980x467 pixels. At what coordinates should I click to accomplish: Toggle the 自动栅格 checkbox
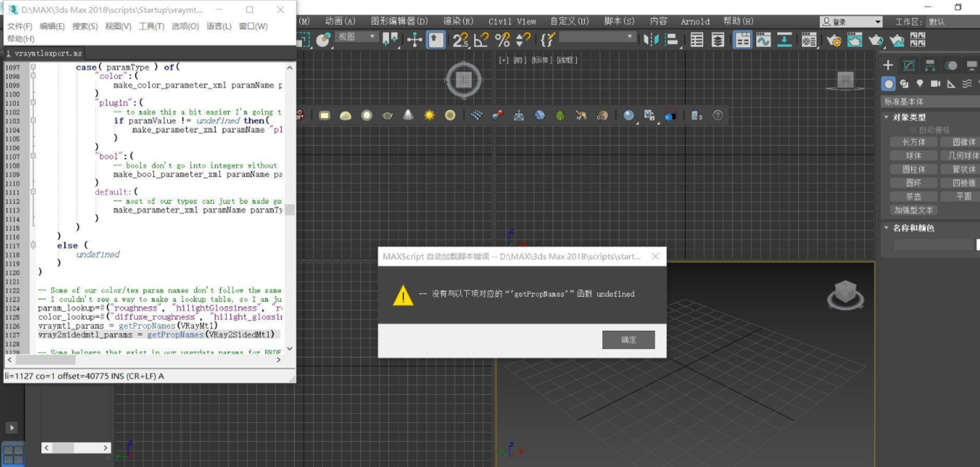point(914,130)
